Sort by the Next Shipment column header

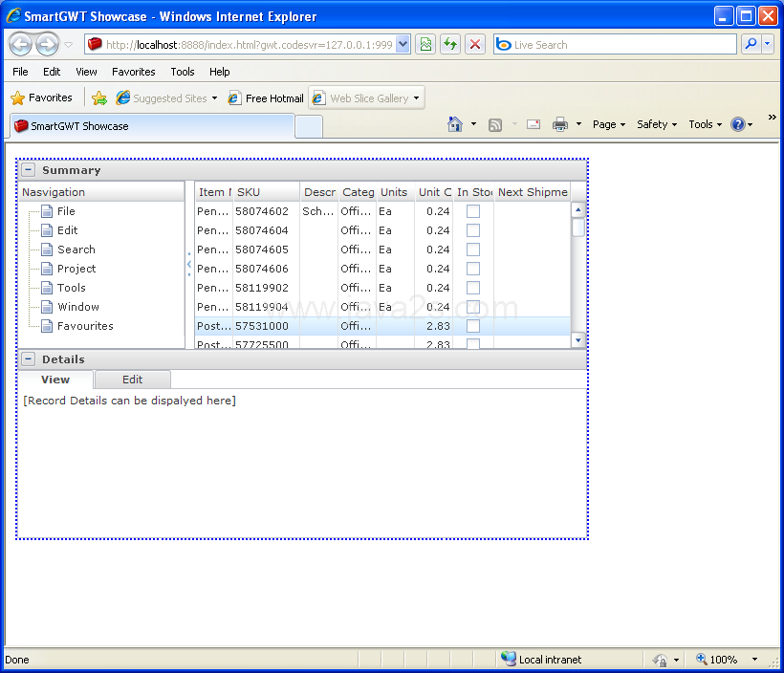533,192
